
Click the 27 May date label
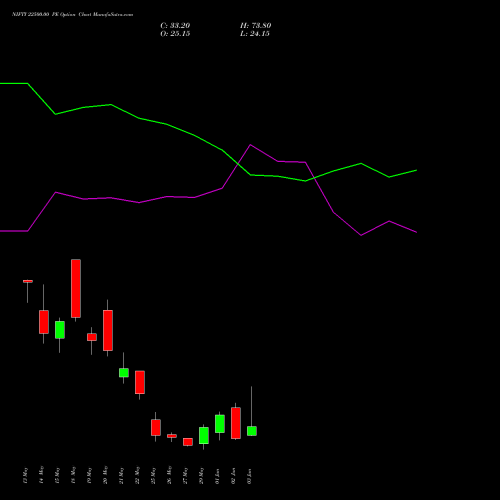click(x=185, y=475)
